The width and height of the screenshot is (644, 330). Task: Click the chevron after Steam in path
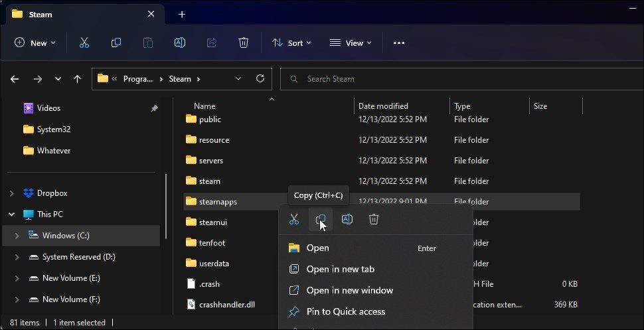click(x=199, y=79)
